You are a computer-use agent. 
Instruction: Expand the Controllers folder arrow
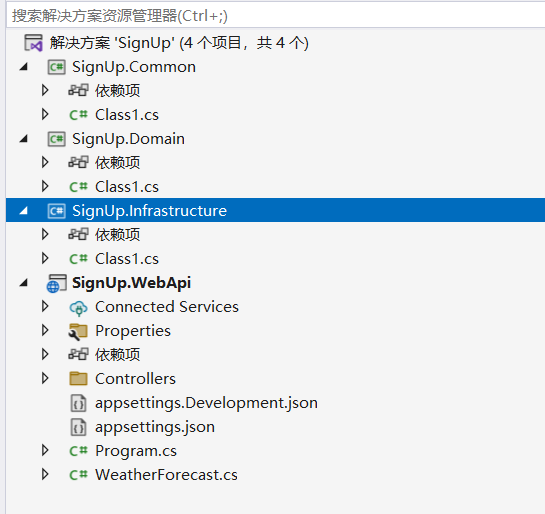click(45, 378)
